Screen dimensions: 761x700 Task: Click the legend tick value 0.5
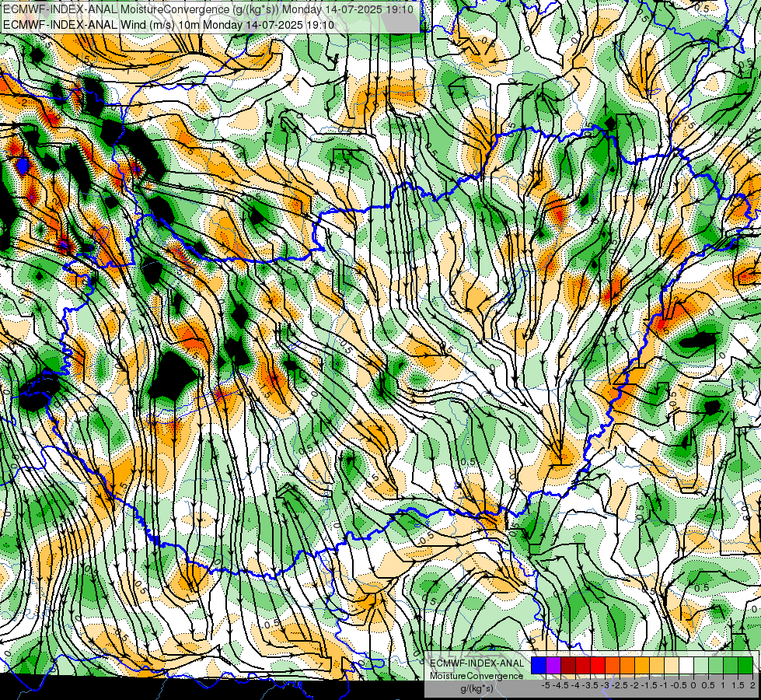pos(708,685)
